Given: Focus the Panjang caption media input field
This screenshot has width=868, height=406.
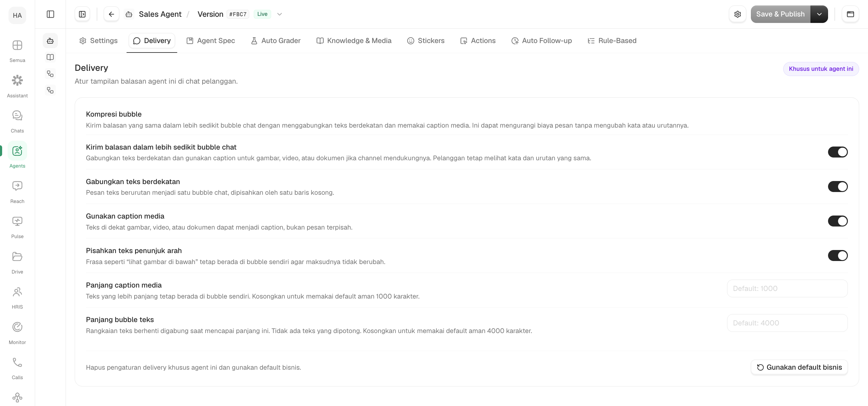Looking at the screenshot, I should 787,289.
